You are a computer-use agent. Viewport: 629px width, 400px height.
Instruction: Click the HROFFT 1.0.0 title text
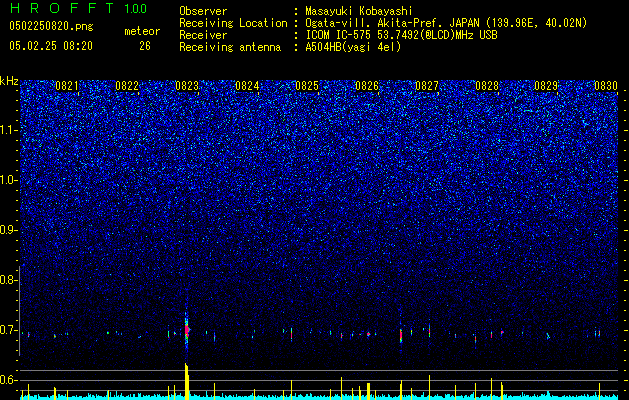point(78,8)
